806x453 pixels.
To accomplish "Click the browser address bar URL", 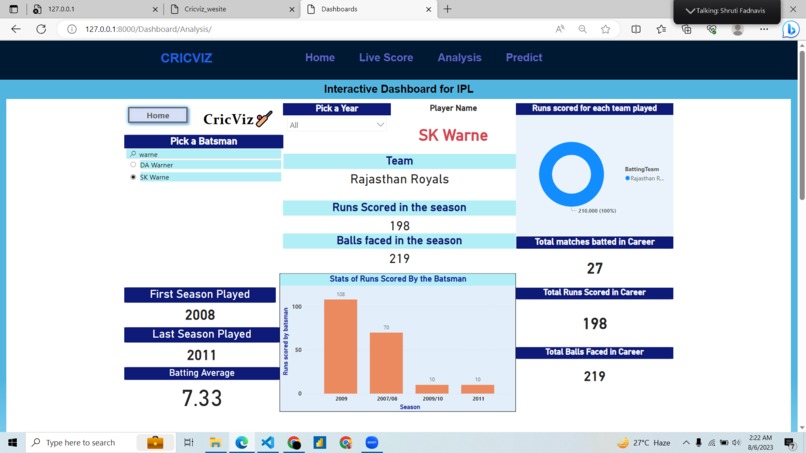I will 149,29.
